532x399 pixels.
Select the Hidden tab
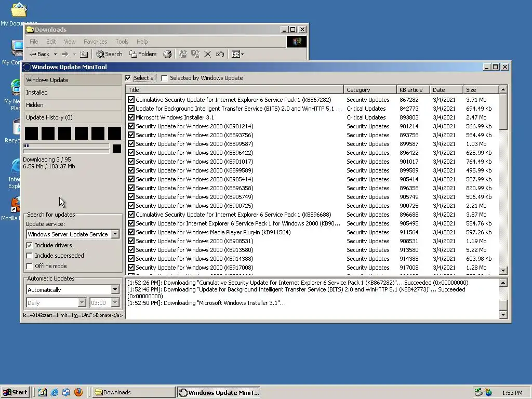pyautogui.click(x=73, y=105)
